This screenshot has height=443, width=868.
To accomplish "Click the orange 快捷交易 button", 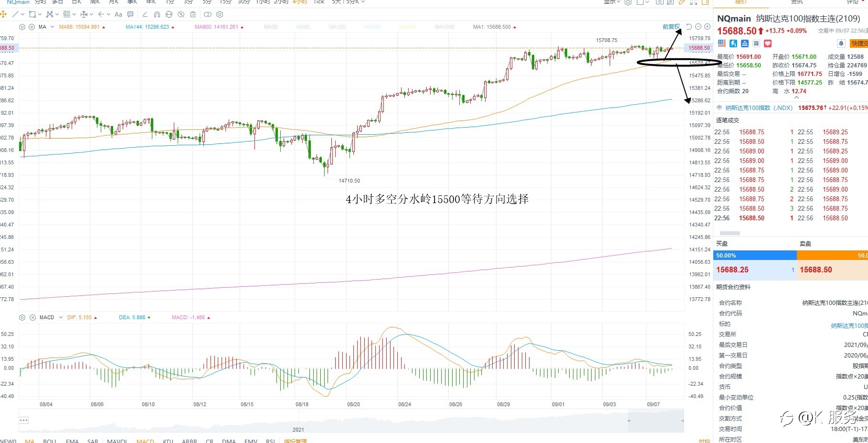I will click(x=859, y=43).
